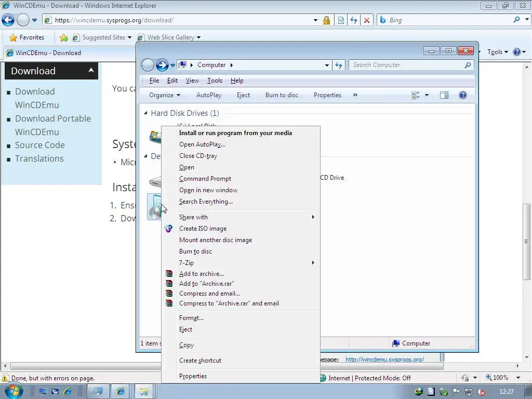Click the AutoPlay toolbar button
Viewport: 532px width, 399px height.
(x=209, y=95)
